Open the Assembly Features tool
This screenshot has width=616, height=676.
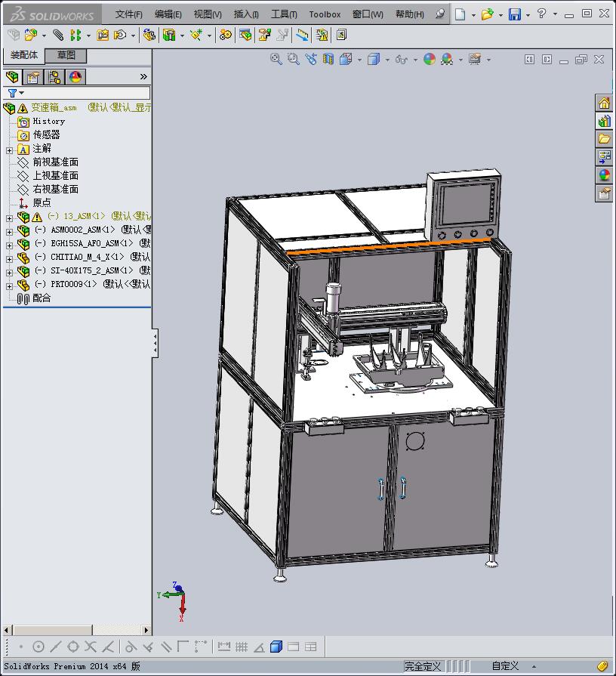pyautogui.click(x=169, y=35)
